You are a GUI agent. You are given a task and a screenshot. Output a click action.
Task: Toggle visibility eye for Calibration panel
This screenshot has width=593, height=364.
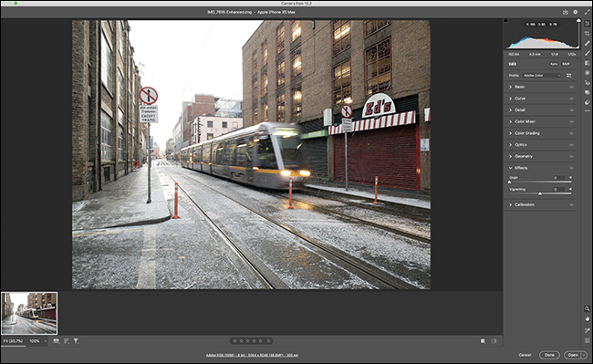coord(571,205)
